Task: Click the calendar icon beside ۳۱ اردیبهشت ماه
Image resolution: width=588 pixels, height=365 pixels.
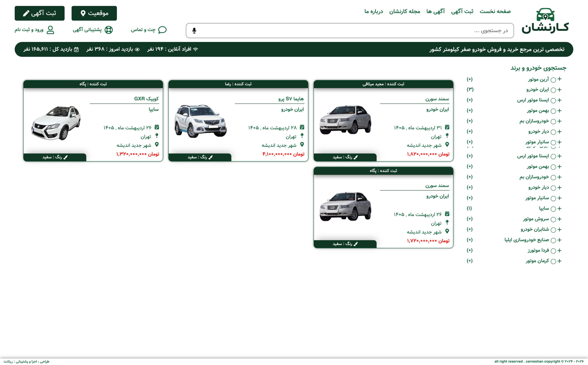Action: point(447,127)
